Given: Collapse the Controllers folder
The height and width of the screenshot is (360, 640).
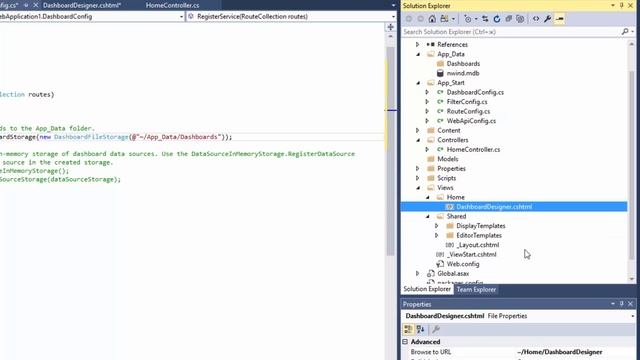Looking at the screenshot, I should (x=418, y=140).
